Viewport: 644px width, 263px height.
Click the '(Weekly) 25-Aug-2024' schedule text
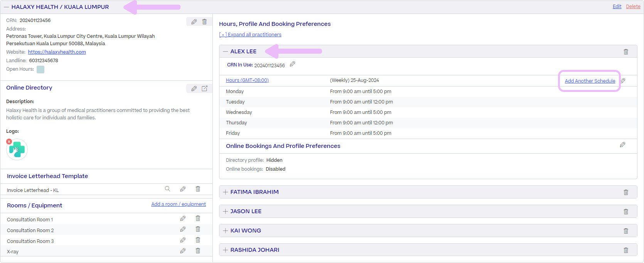[354, 80]
